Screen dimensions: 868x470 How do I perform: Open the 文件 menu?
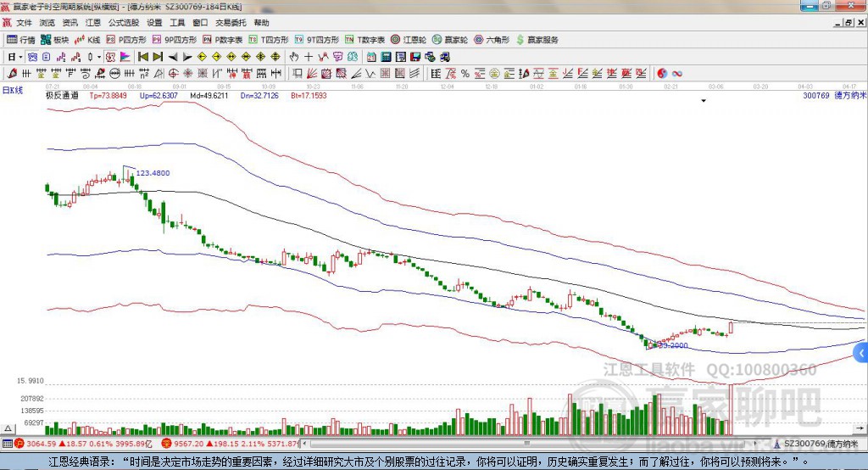[25, 23]
